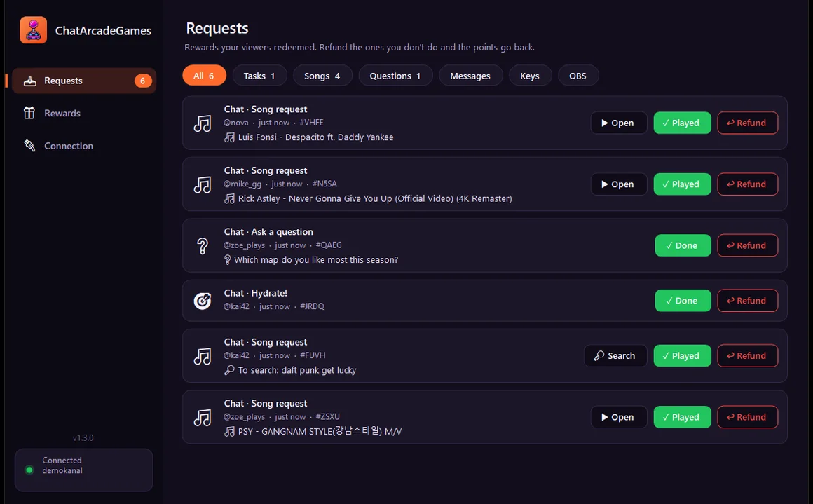This screenshot has width=813, height=504.
Task: Switch to the Questions tab
Action: 395,76
